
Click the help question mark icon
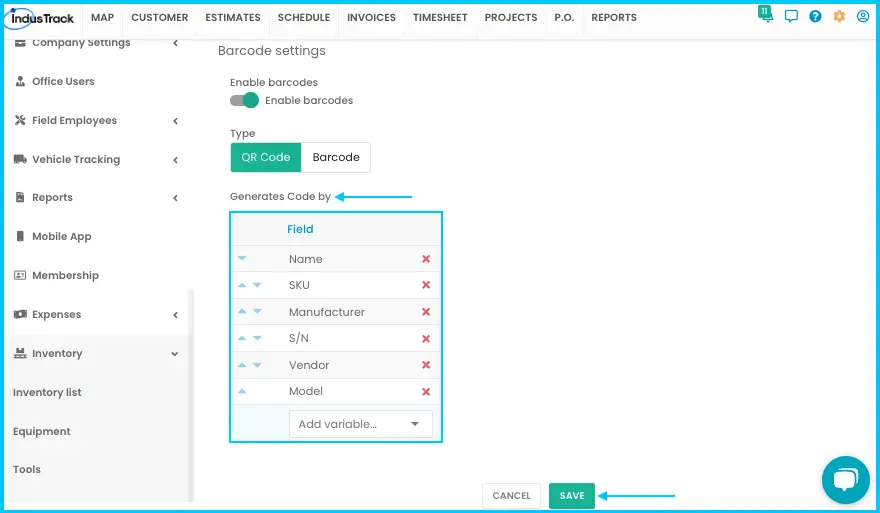815,16
